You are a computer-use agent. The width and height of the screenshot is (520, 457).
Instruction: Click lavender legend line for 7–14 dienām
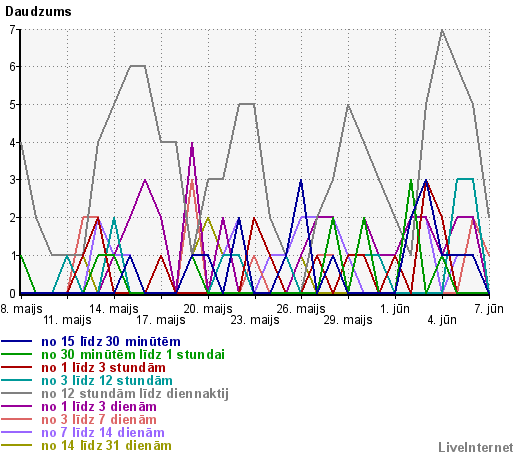(17, 432)
